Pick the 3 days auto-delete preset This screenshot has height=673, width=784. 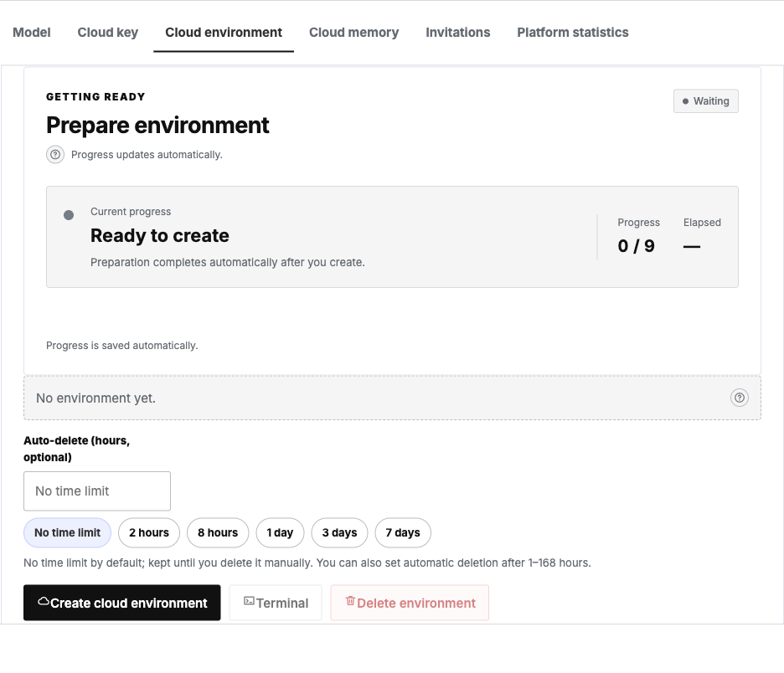pos(339,532)
